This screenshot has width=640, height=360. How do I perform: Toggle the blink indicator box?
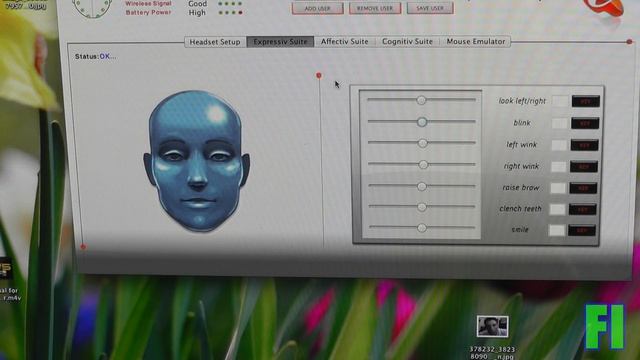560,123
